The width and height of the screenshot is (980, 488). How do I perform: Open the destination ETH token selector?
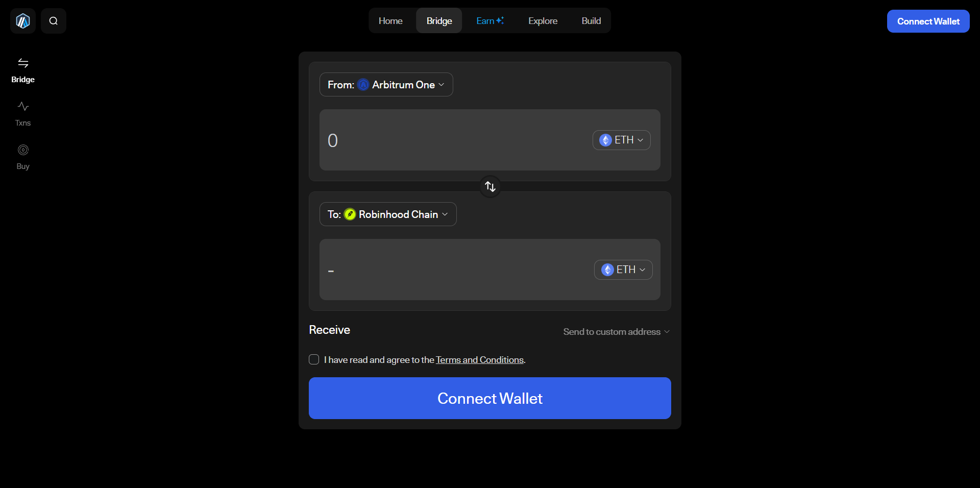click(623, 270)
